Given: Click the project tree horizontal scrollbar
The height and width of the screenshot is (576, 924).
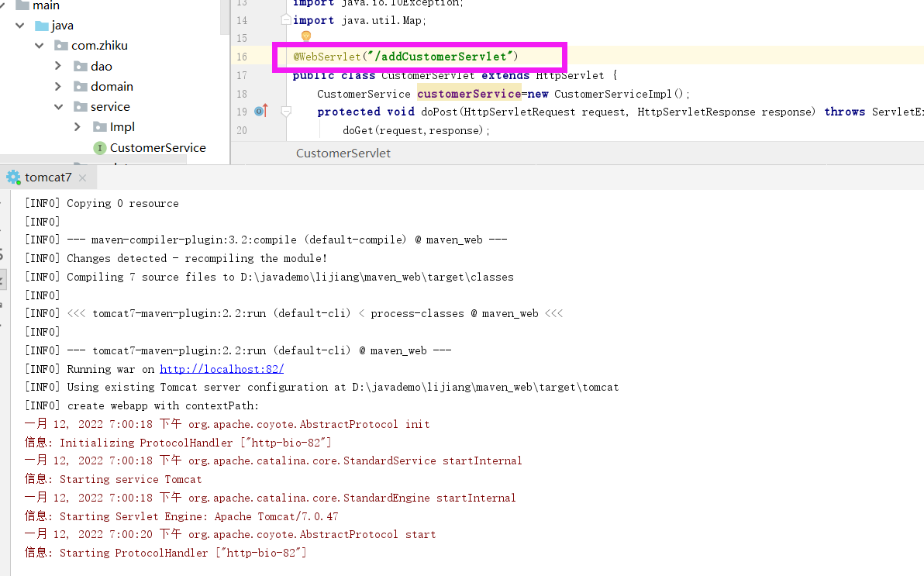Looking at the screenshot, I should click(93, 159).
